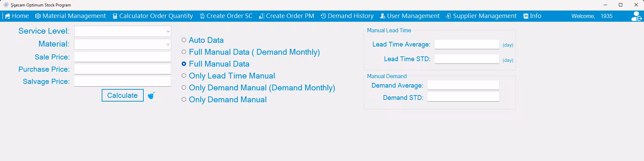This screenshot has height=161, width=644.
Task: Click the broom clear icon beside Calculate
Action: (x=151, y=95)
